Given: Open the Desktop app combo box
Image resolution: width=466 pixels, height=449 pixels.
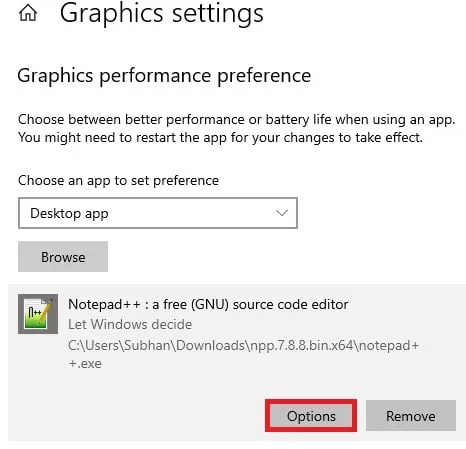Looking at the screenshot, I should 158,213.
